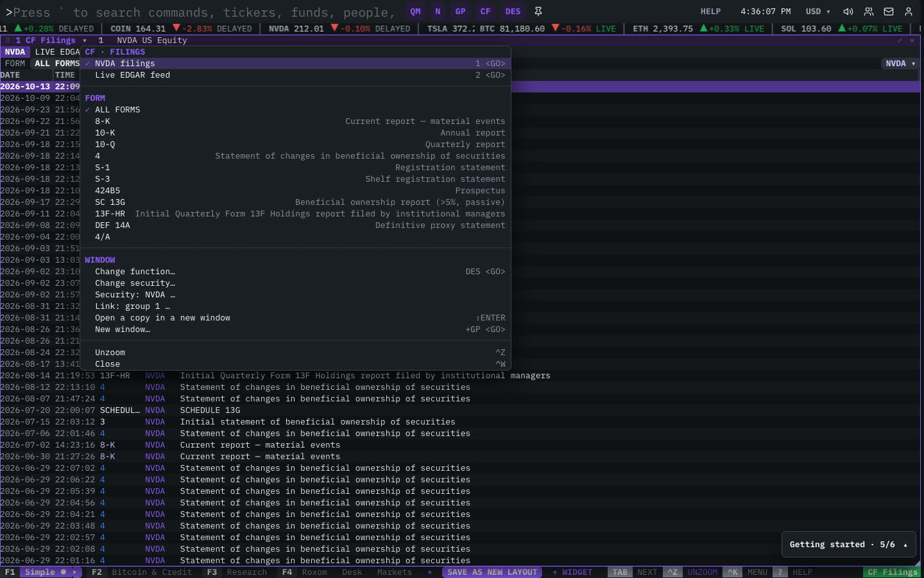Open the Simple layout dropdown arrow

[74, 572]
